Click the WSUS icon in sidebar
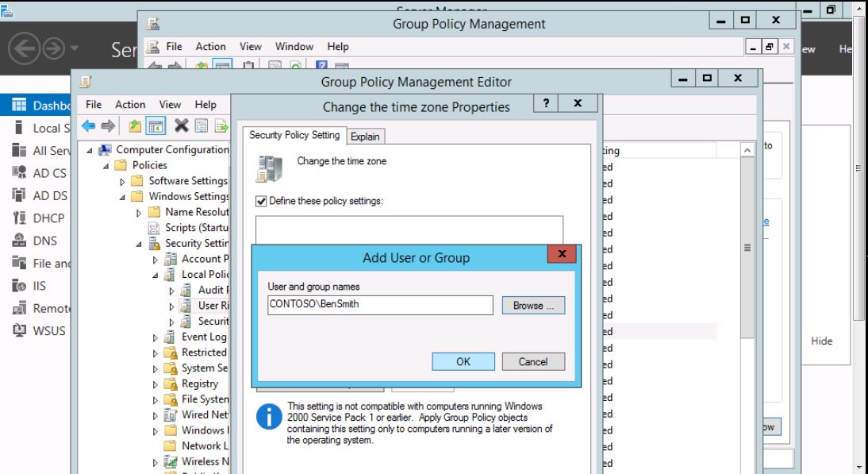868x474 pixels. point(19,330)
